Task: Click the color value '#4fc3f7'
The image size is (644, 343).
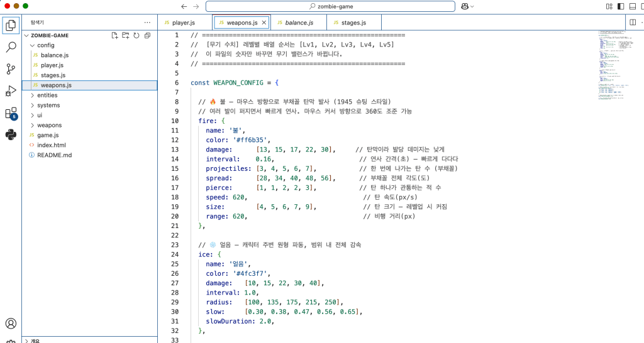Action: [250, 273]
